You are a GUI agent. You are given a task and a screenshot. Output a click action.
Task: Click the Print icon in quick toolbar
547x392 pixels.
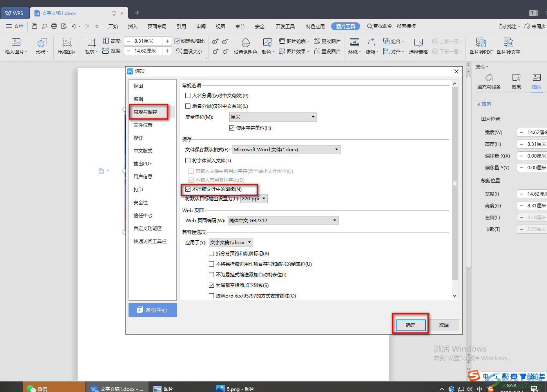[54, 26]
